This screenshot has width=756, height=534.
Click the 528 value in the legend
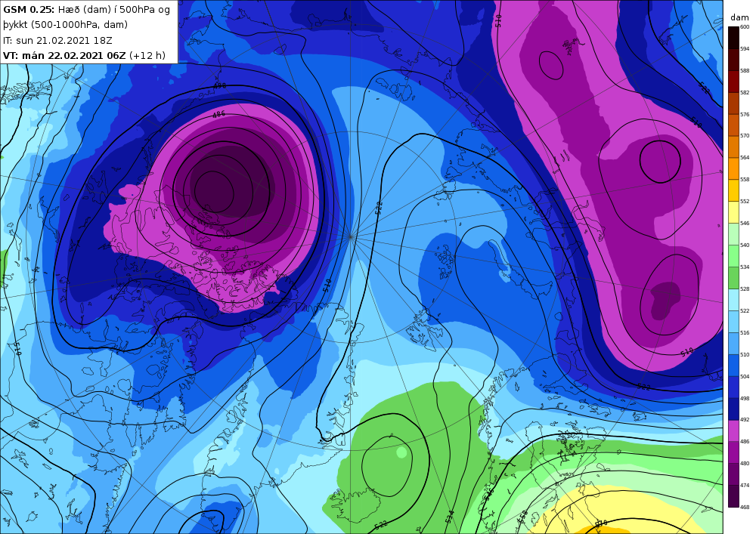click(745, 289)
